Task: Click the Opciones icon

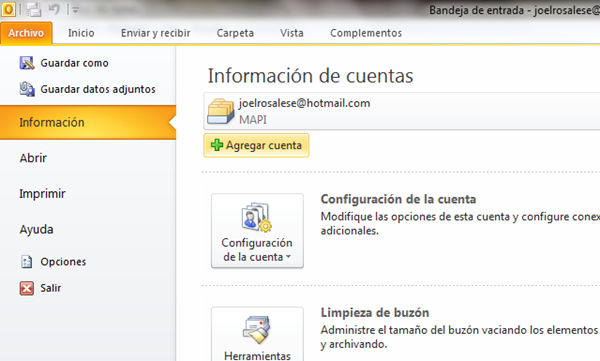Action: pos(26,261)
